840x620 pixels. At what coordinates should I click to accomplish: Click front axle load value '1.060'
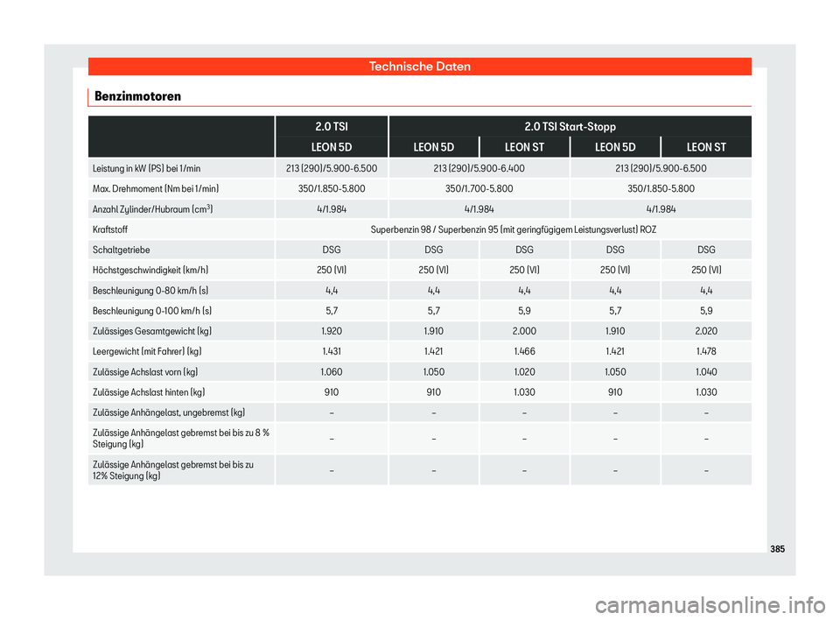[332, 372]
